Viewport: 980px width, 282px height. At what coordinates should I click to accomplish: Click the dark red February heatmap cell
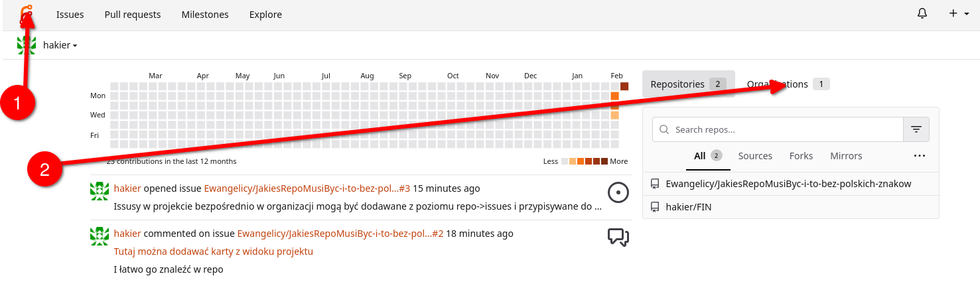pos(624,86)
